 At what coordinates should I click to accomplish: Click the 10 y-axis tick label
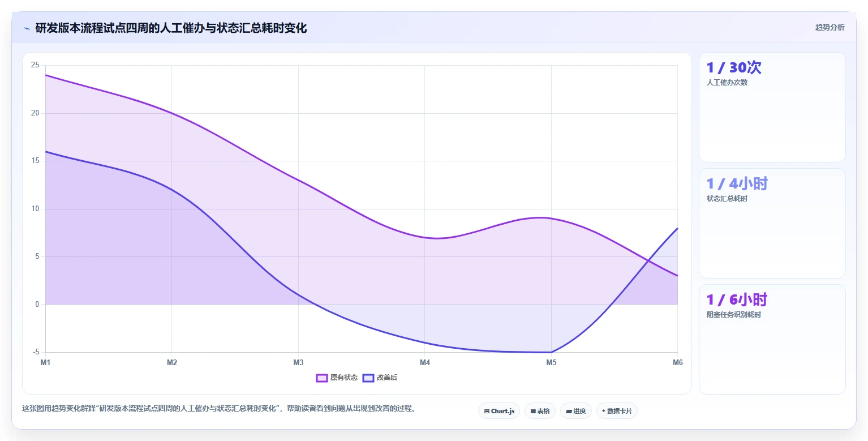[35, 209]
